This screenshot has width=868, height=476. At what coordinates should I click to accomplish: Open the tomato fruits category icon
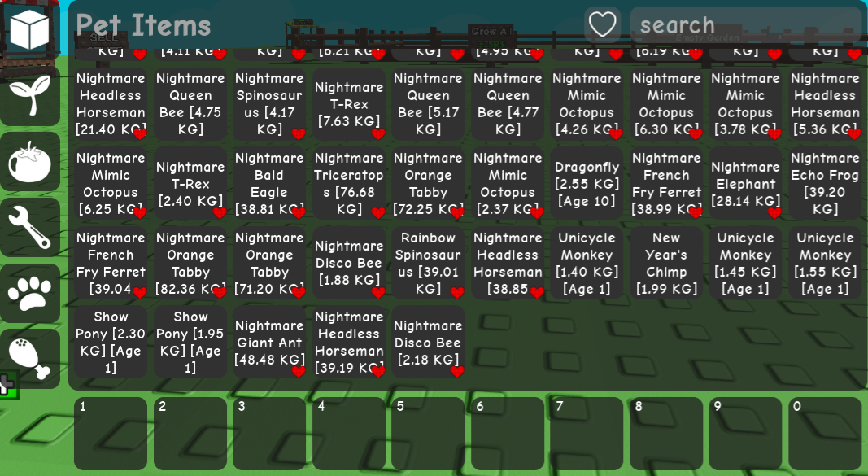tap(30, 162)
